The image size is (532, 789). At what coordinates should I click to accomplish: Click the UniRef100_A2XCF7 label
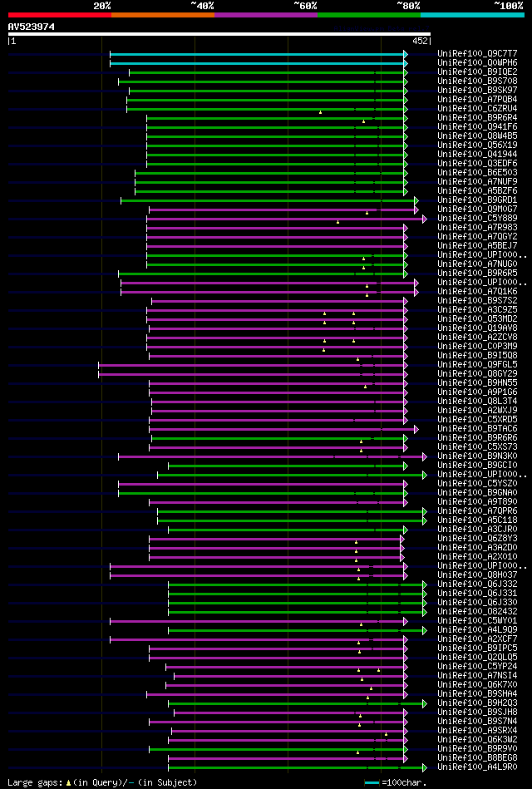[x=477, y=639]
